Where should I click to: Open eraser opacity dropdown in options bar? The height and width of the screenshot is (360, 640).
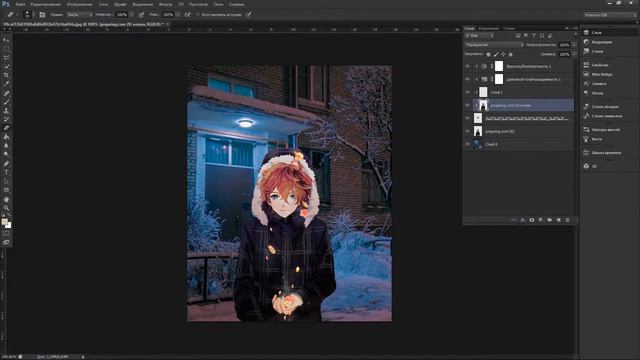point(131,15)
